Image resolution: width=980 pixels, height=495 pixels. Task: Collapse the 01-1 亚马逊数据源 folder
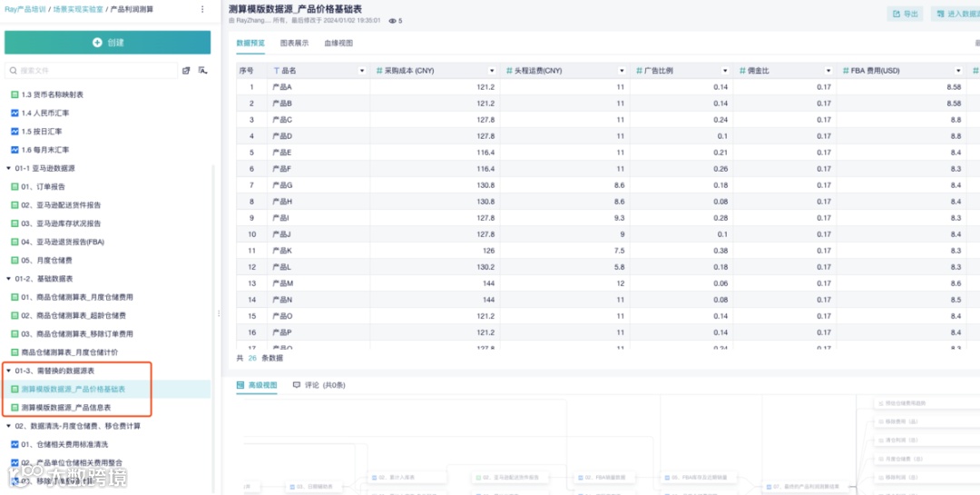(x=8, y=168)
